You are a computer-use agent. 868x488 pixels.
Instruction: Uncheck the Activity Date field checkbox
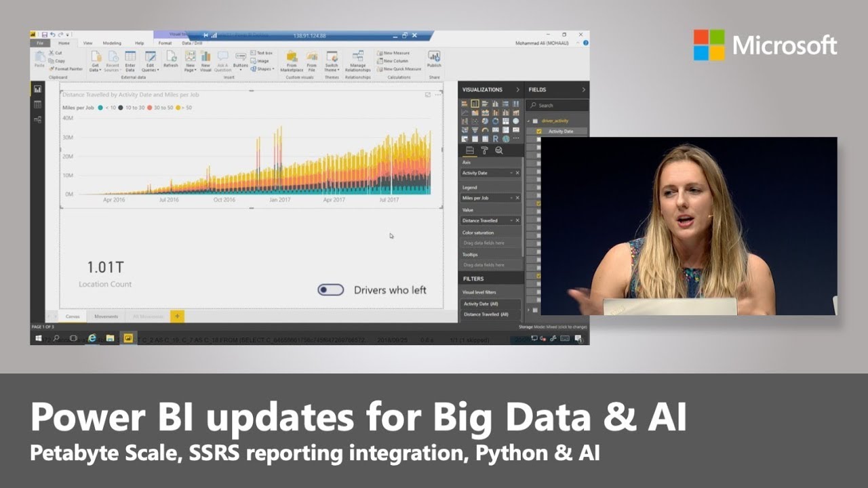click(539, 131)
